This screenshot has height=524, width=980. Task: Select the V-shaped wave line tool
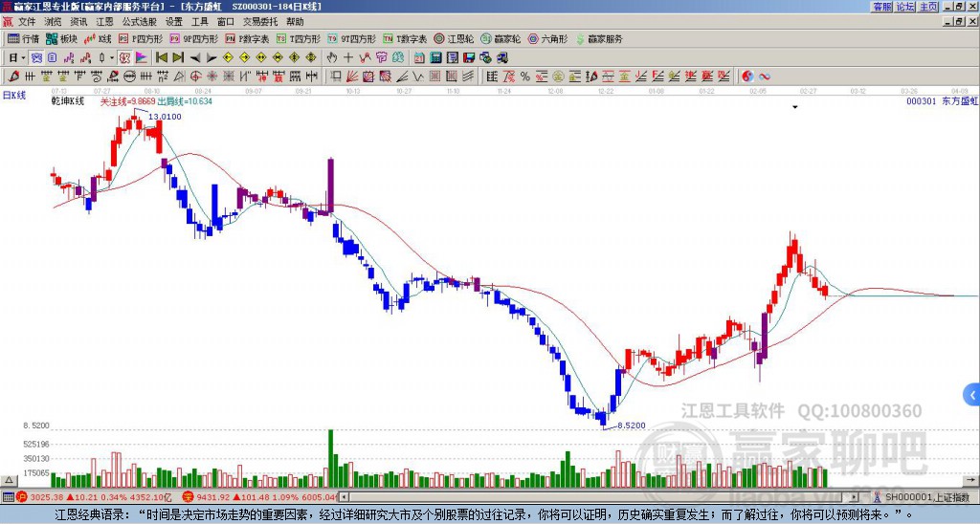[x=418, y=76]
